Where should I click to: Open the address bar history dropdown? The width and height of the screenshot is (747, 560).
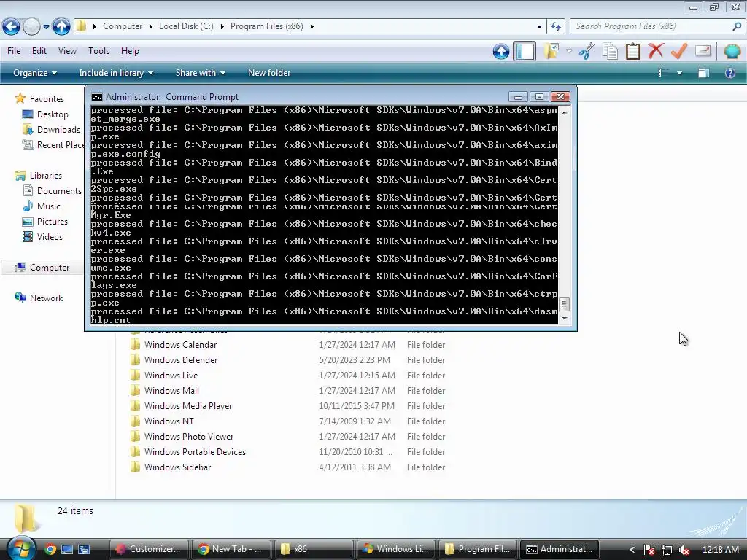539,27
